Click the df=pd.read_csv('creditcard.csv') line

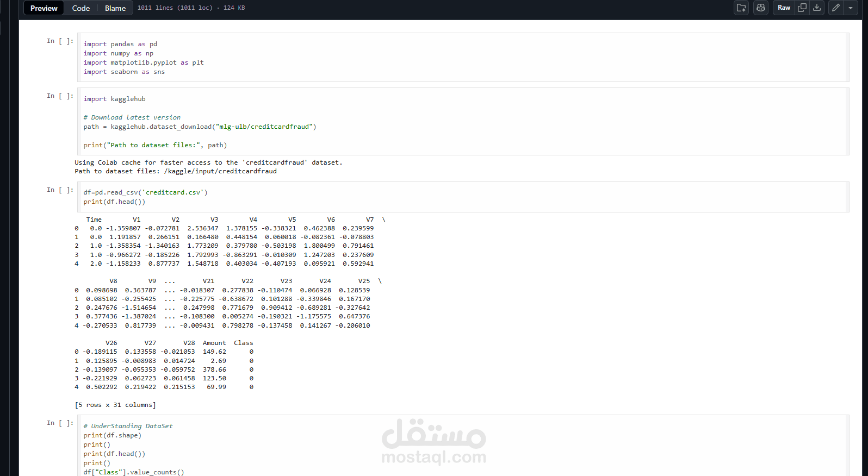point(145,192)
